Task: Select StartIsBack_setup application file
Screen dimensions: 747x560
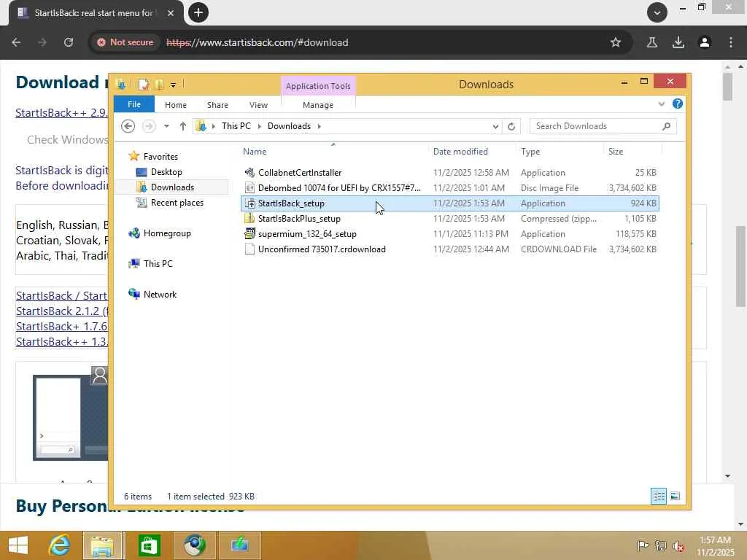Action: coord(450,203)
